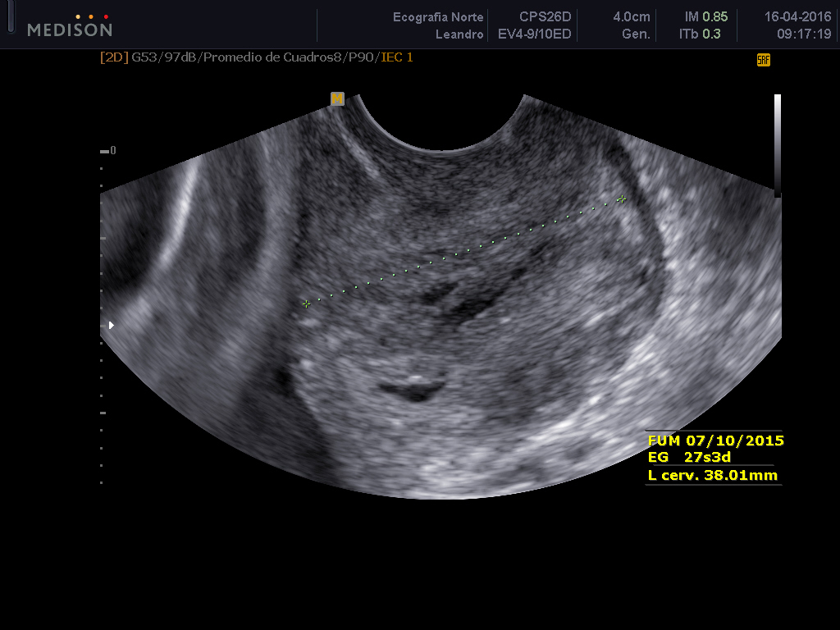Click the right green caliper cross
The height and width of the screenshot is (630, 840).
[x=622, y=199]
